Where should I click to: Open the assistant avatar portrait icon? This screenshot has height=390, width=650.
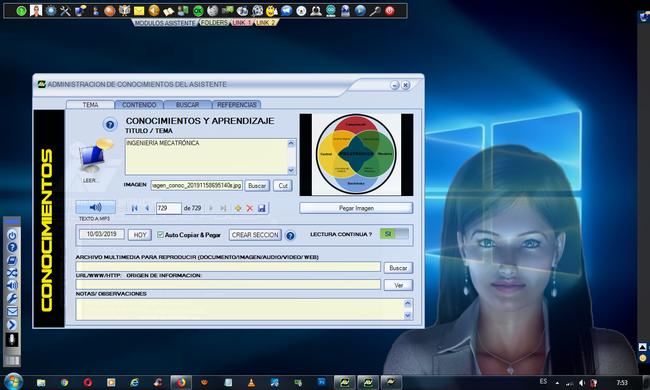click(x=36, y=11)
